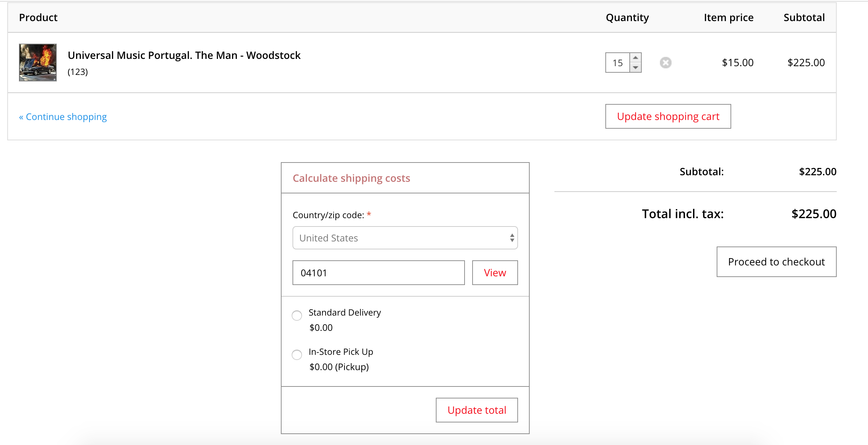This screenshot has height=445, width=868.
Task: Click Update shopping cart button
Action: point(668,116)
